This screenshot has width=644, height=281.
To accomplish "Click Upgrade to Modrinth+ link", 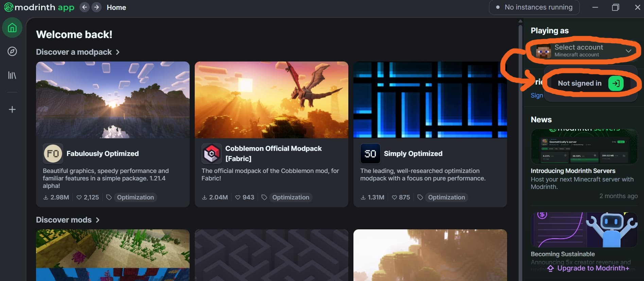I will pyautogui.click(x=589, y=268).
